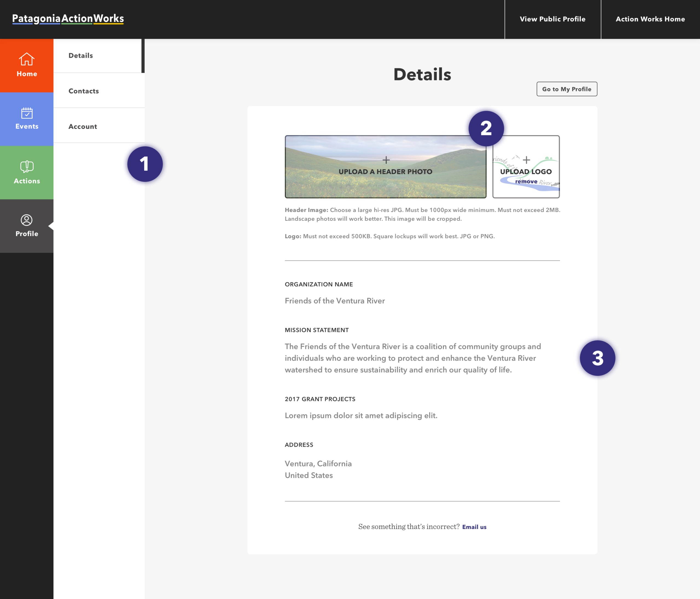Select the Actions megaphone icon
Viewport: 700px width, 599px height.
[27, 167]
